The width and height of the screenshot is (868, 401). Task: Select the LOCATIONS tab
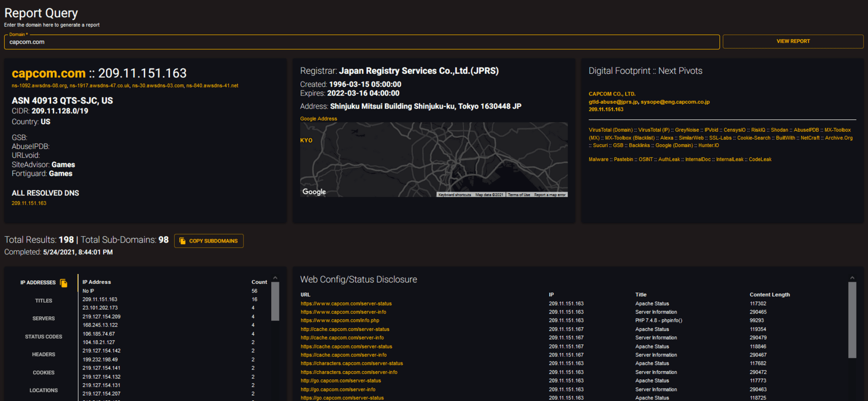(x=43, y=390)
